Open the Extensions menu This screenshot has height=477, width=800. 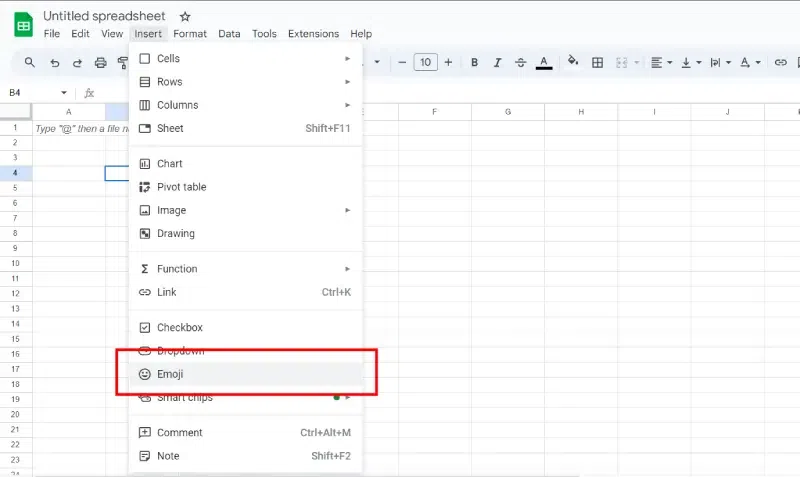313,34
